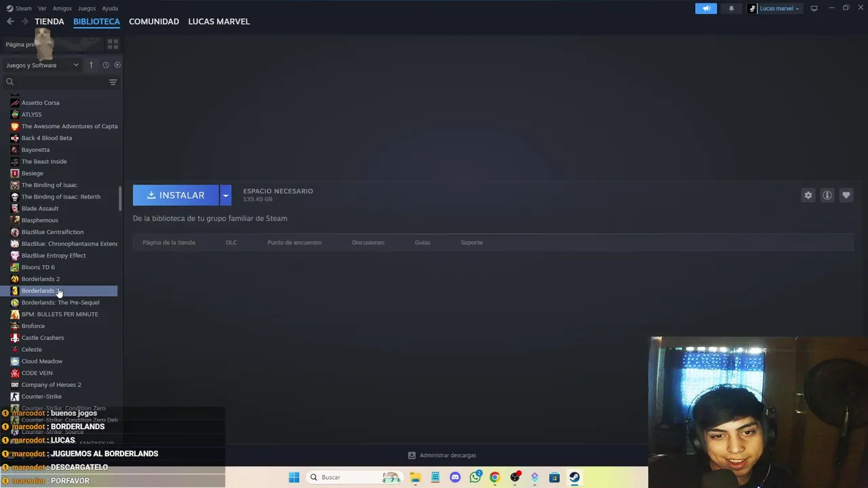Click Administrar descargas
Image resolution: width=868 pixels, height=488 pixels.
pos(442,455)
